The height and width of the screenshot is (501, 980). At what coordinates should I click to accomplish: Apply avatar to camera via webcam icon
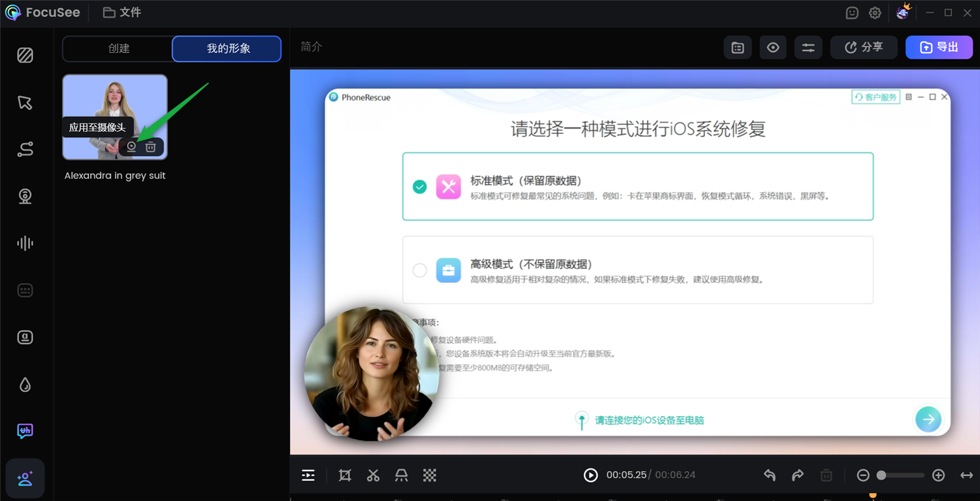tap(131, 146)
